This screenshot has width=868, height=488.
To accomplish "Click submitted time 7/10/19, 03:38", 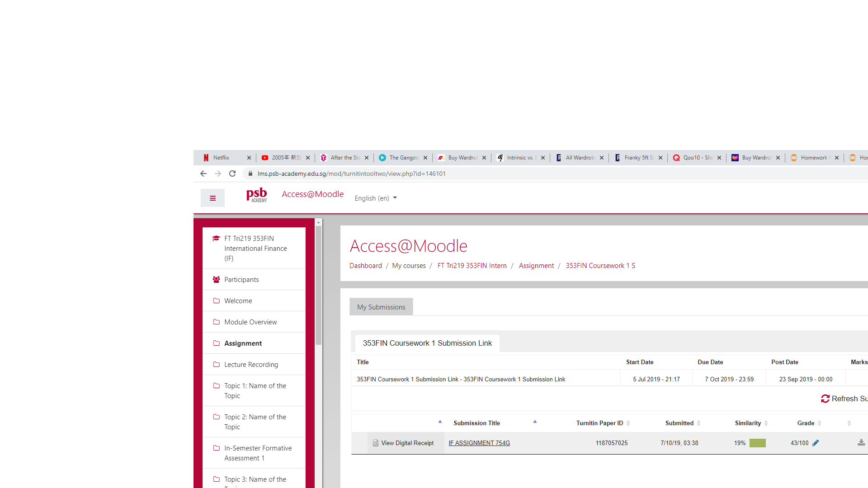I will coord(679,443).
